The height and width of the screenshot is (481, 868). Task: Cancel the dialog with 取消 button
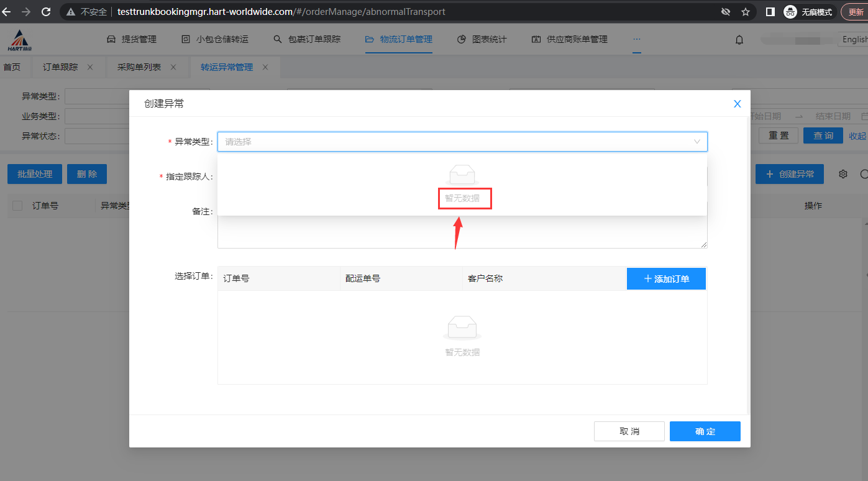(629, 431)
